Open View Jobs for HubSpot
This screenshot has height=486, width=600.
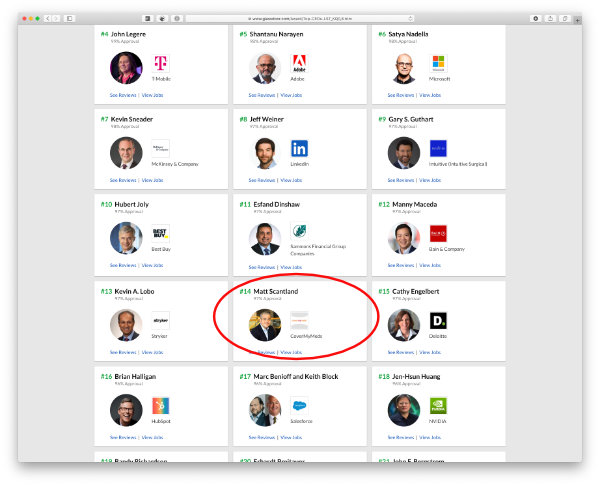coord(152,437)
